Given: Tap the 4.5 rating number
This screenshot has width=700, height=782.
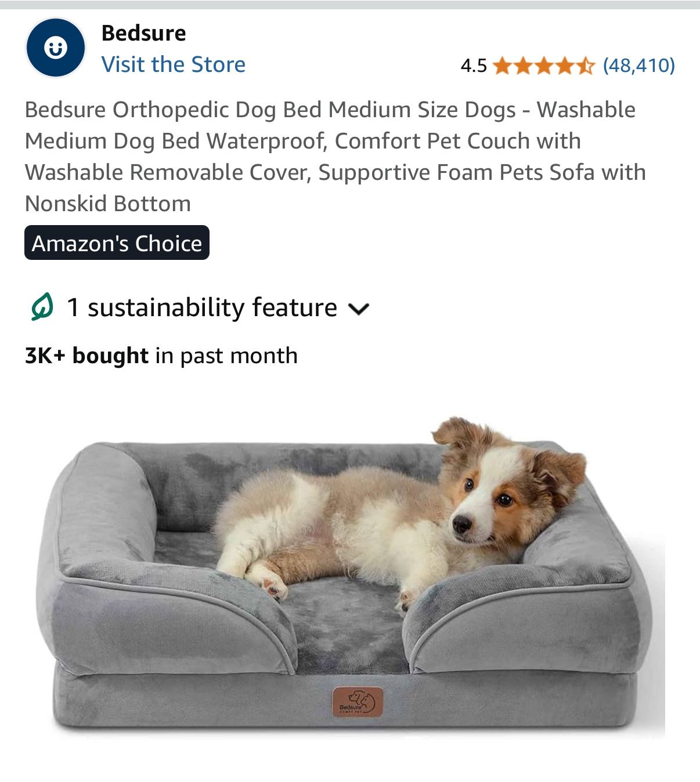Looking at the screenshot, I should point(474,66).
